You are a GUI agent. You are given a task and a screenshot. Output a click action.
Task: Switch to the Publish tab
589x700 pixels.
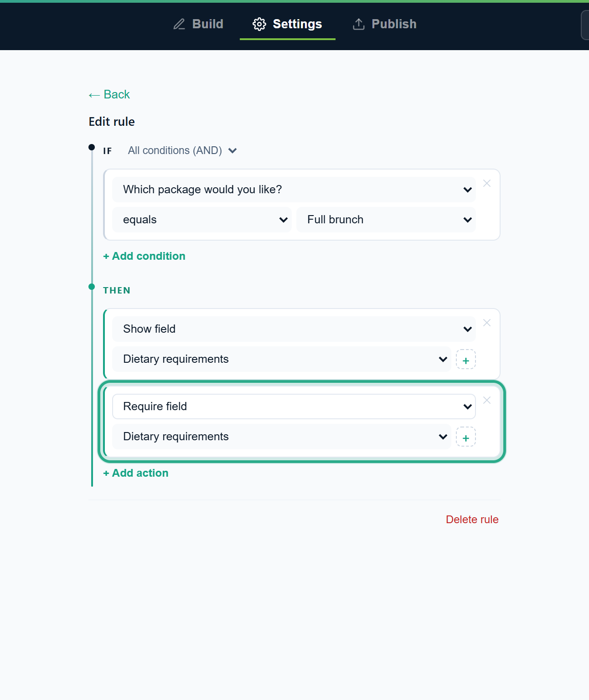click(385, 24)
